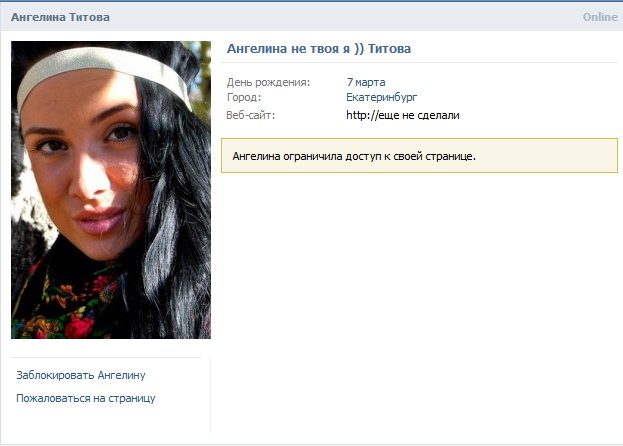Click the website text http://еще не сделали
Viewport: 623px width, 446px height.
(x=403, y=115)
